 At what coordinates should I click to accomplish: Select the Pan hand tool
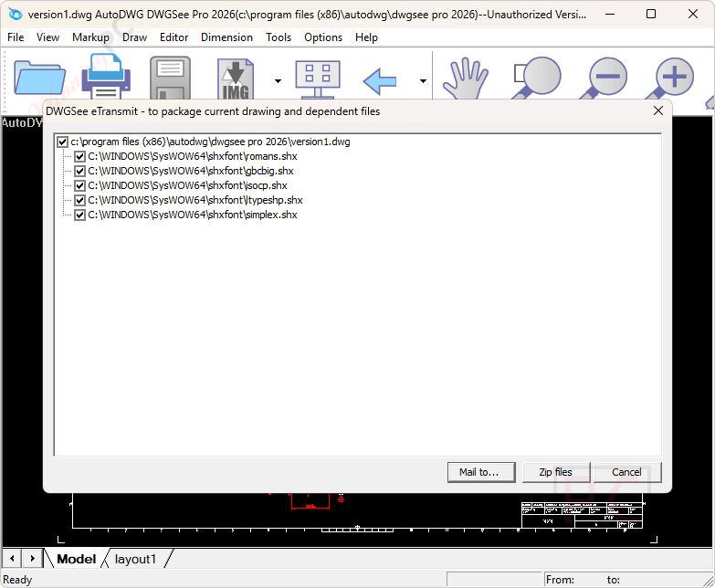pos(466,79)
